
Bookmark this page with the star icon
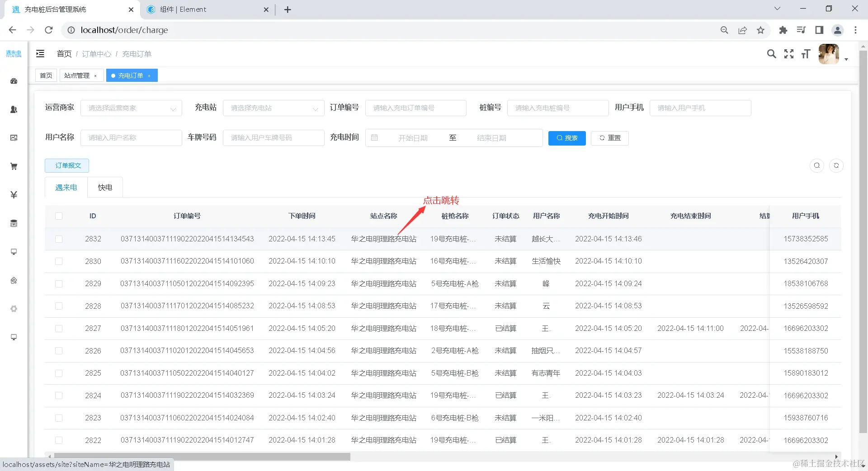pos(761,30)
